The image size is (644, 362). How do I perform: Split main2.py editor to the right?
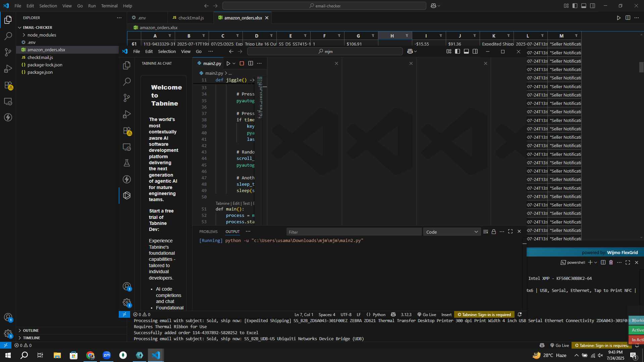pos(251,63)
